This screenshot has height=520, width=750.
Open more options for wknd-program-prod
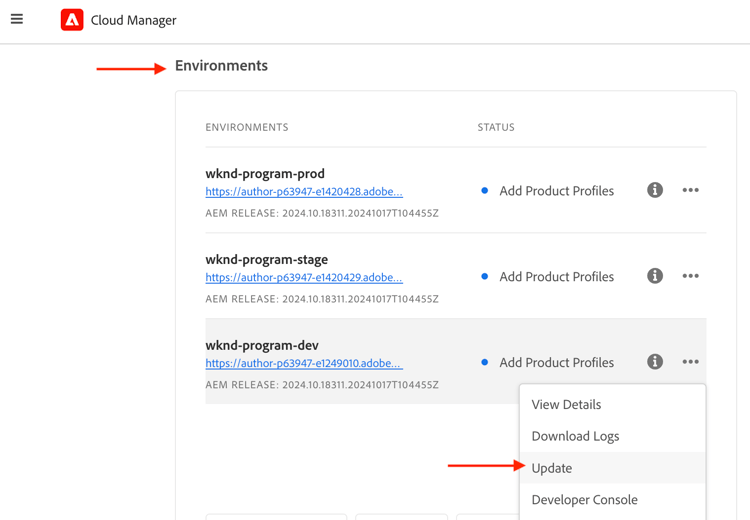coord(690,190)
